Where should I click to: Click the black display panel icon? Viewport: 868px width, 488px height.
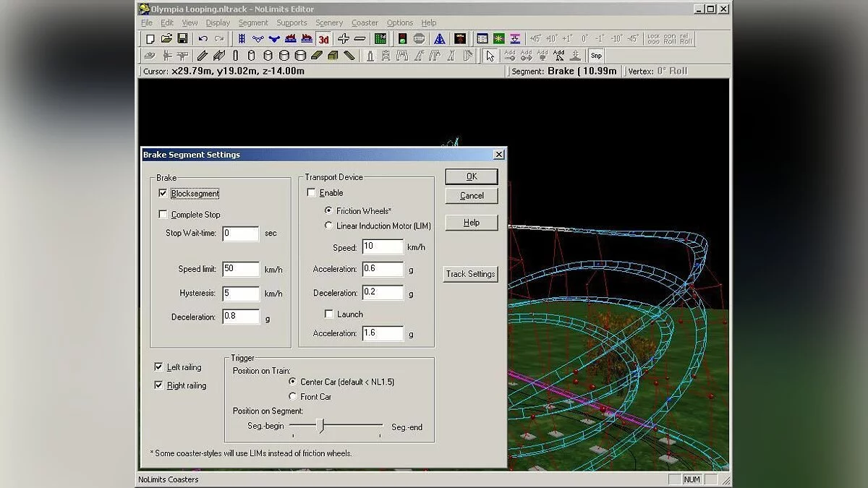(459, 38)
